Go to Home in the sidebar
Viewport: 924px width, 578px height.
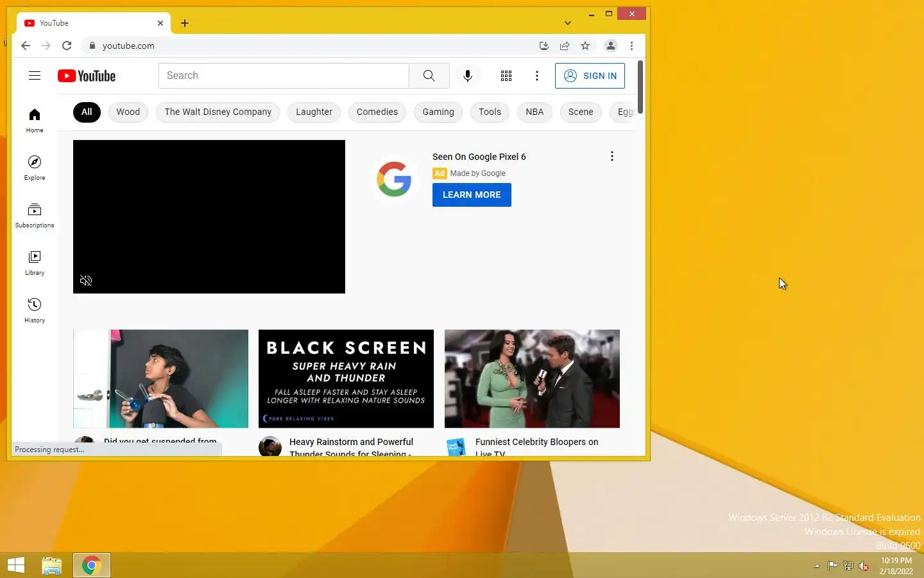coord(35,120)
